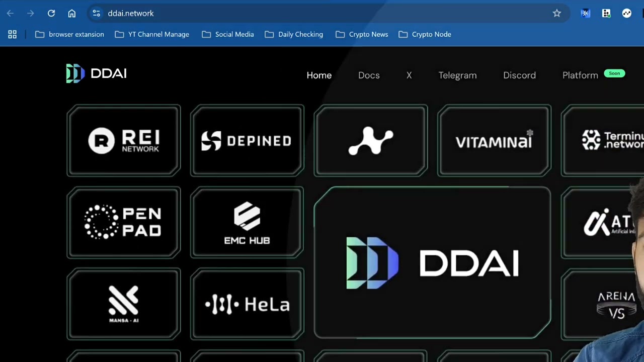This screenshot has width=644, height=362.
Task: Open the Crypto Node bookmark folder
Action: tap(425, 34)
